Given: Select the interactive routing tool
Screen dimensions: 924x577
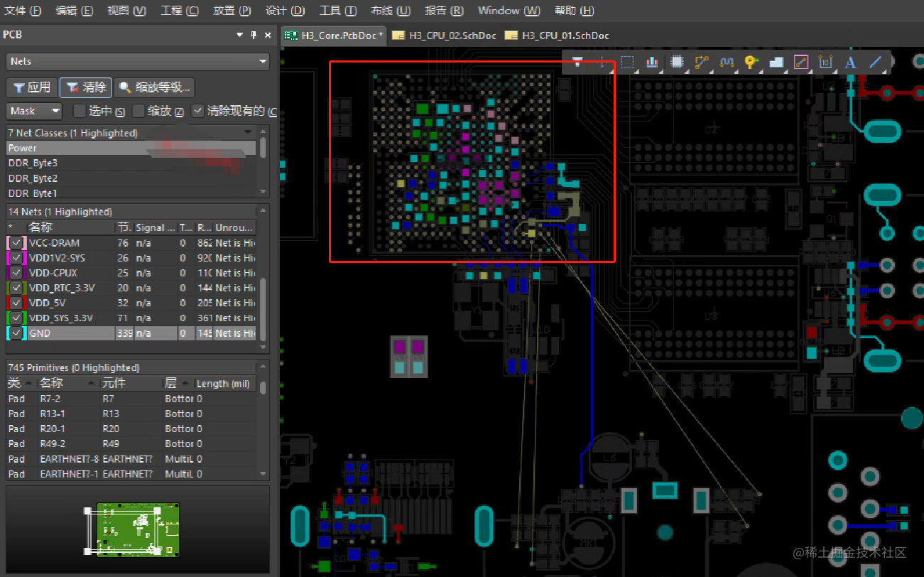Looking at the screenshot, I should 702,62.
